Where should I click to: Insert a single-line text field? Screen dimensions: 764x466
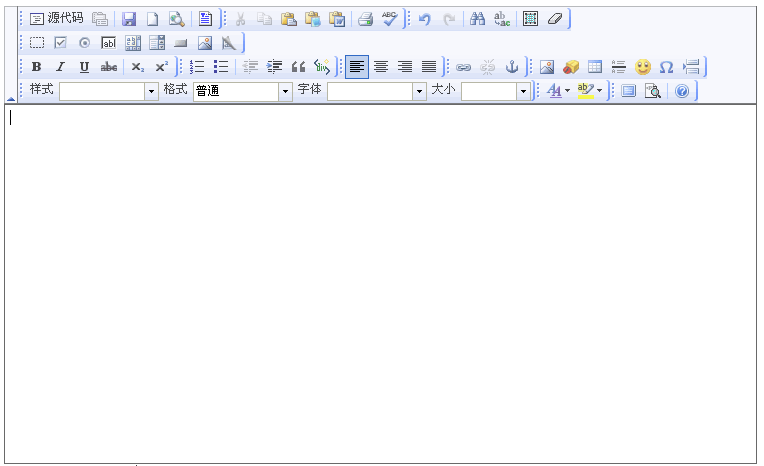tap(109, 43)
